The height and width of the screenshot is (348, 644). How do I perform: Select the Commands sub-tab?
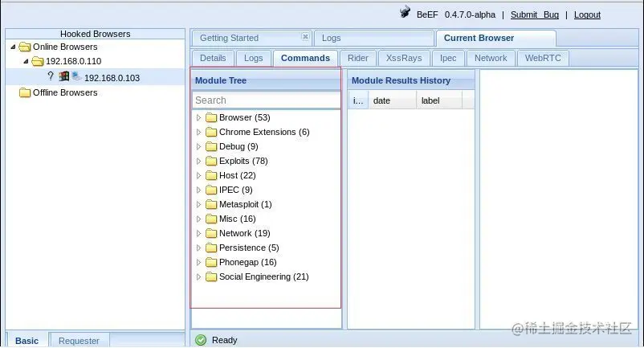pyautogui.click(x=305, y=58)
